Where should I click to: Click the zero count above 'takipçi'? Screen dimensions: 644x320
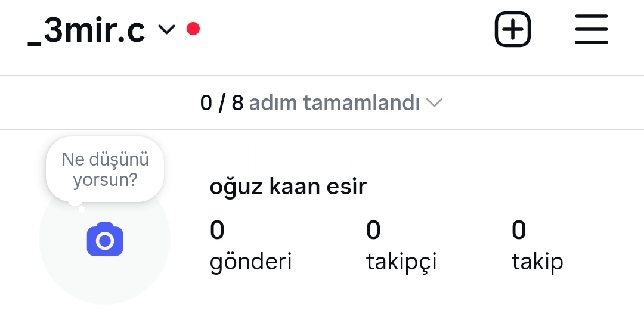point(373,230)
